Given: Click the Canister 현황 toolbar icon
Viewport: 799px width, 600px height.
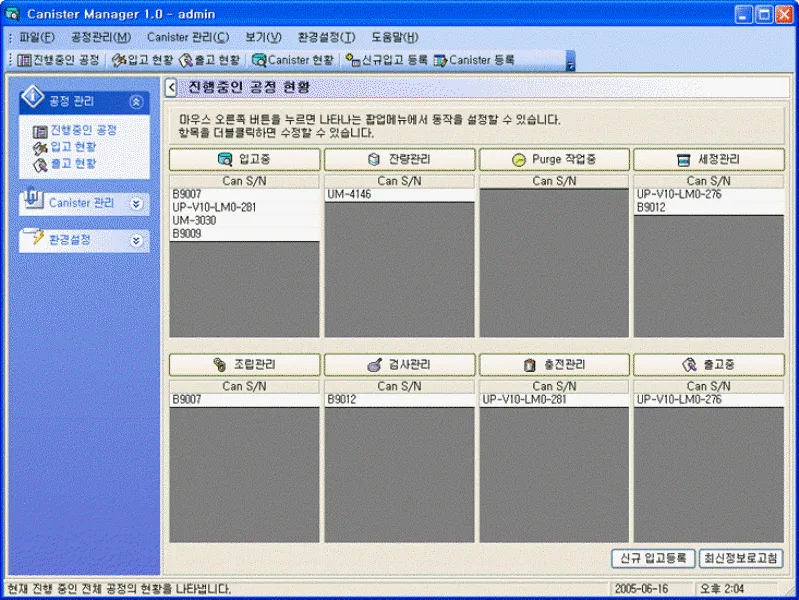Looking at the screenshot, I should coord(259,60).
